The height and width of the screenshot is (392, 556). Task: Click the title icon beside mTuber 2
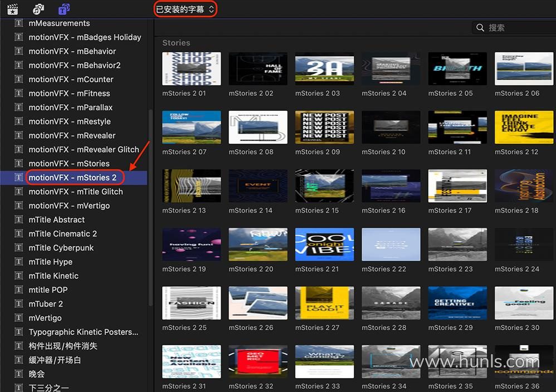[x=19, y=304]
